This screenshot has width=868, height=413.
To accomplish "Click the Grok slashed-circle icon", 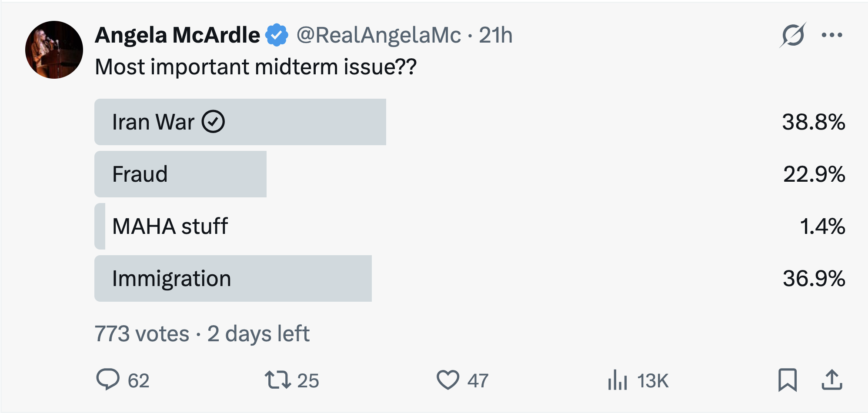I will click(792, 35).
